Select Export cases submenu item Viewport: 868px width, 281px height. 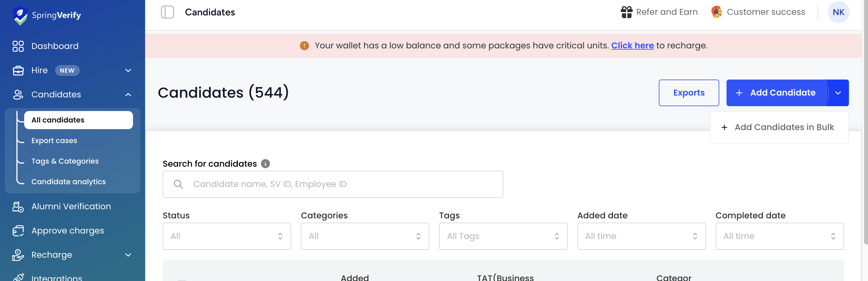pos(54,140)
